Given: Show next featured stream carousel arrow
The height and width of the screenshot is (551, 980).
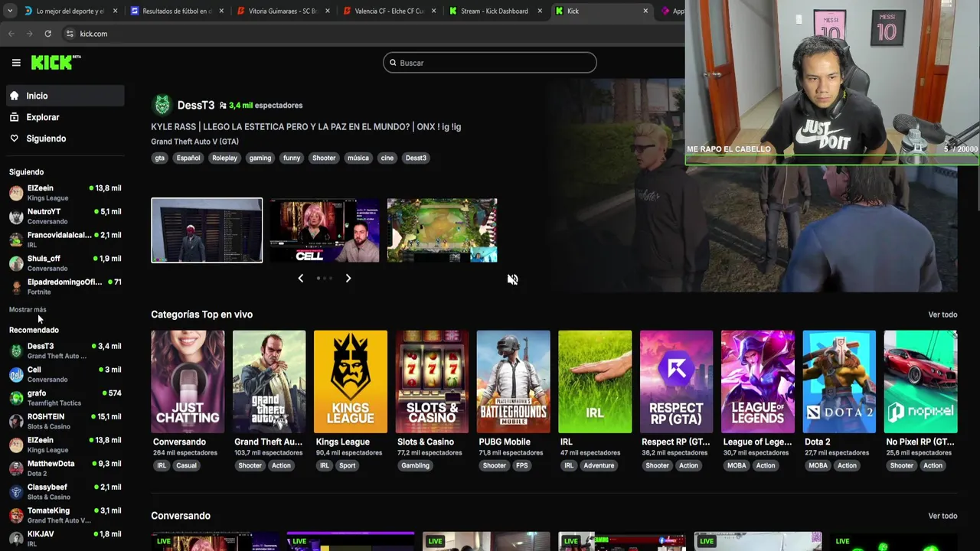Looking at the screenshot, I should click(348, 279).
